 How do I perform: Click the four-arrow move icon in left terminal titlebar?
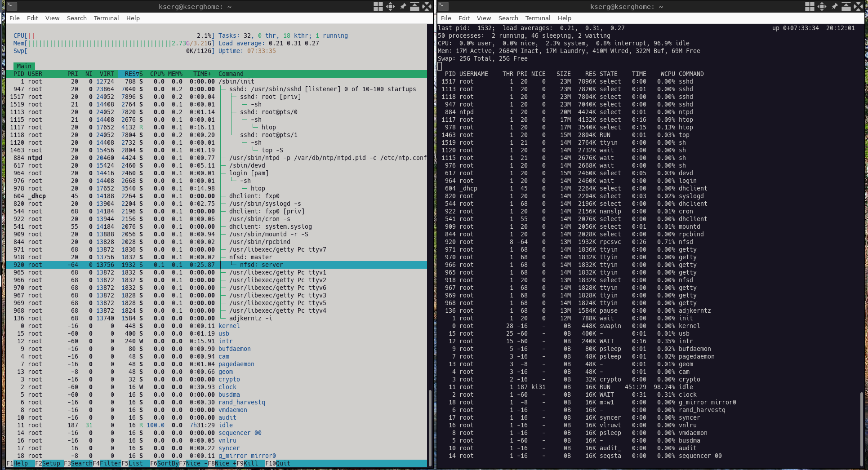point(390,6)
